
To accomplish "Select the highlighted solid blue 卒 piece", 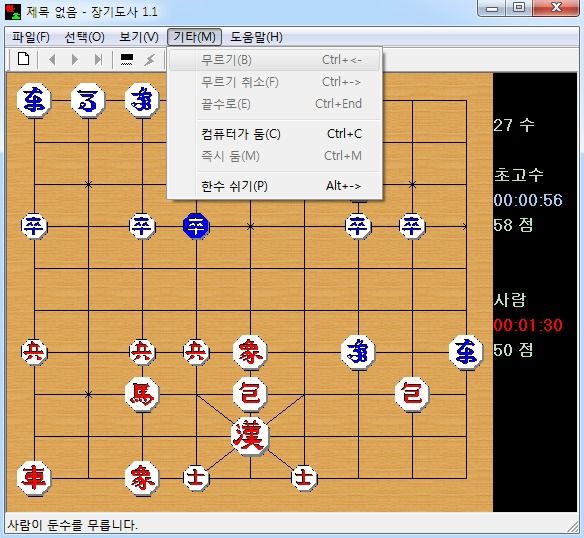I will [196, 226].
